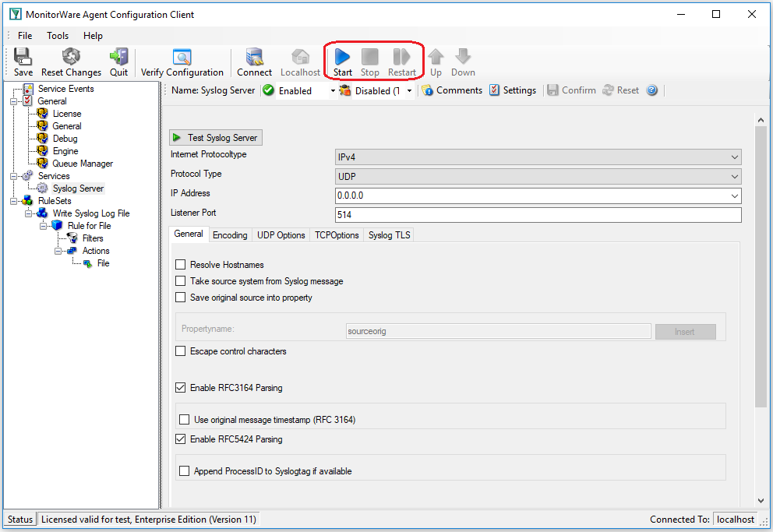Click the Propertyname text field
773x532 pixels.
pyautogui.click(x=499, y=331)
